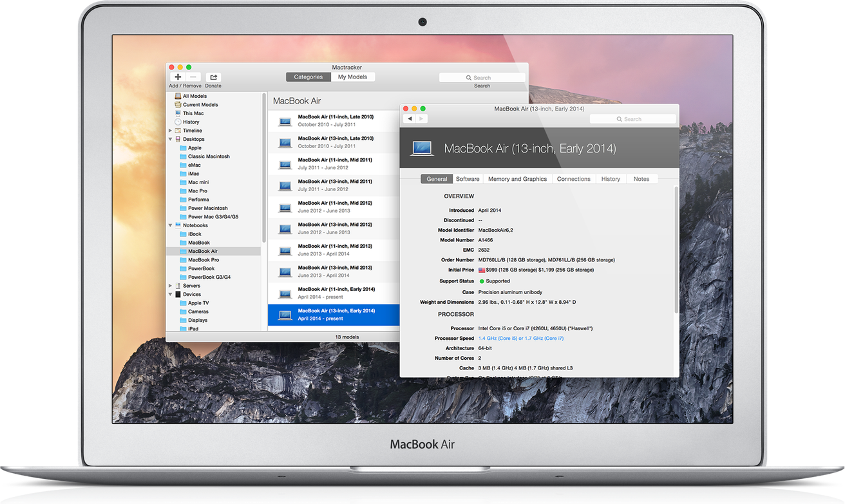Switch to Categories view
845x504 pixels.
[308, 76]
